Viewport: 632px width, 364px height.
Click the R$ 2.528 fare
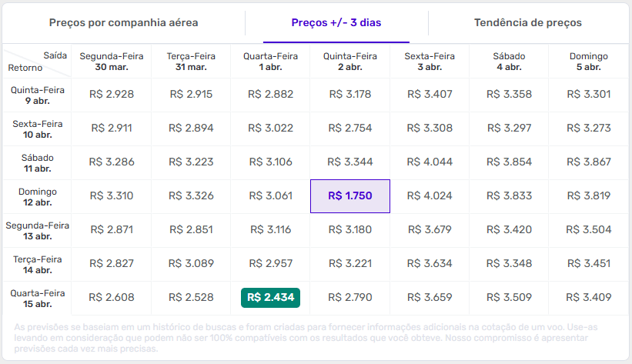190,298
